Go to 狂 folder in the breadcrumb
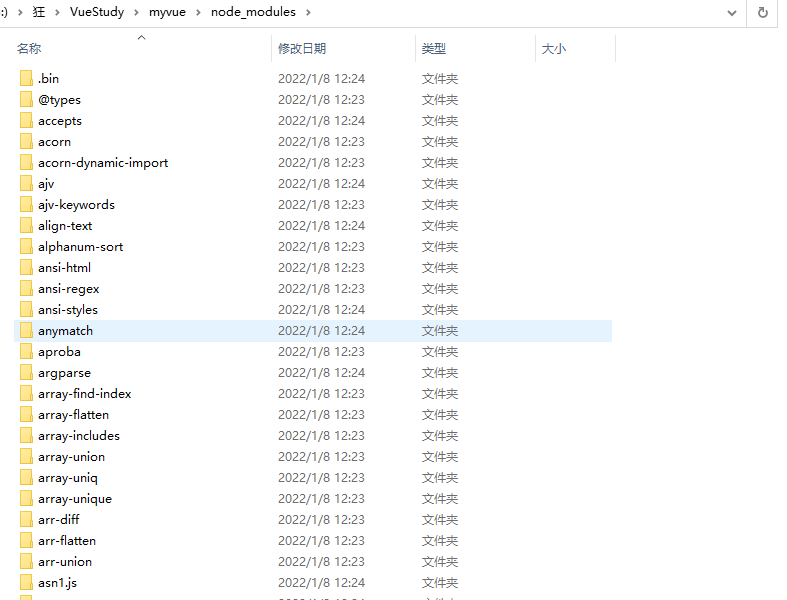The height and width of the screenshot is (600, 787). tap(39, 12)
